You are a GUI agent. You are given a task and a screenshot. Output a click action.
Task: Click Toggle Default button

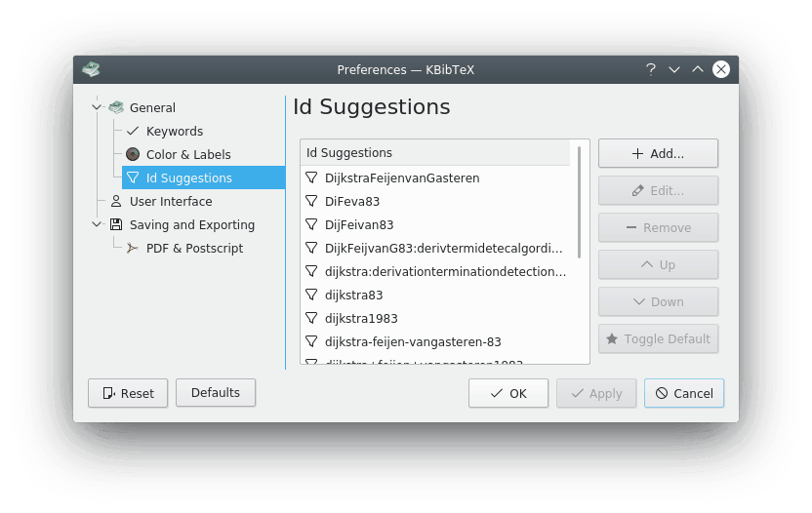(x=658, y=339)
